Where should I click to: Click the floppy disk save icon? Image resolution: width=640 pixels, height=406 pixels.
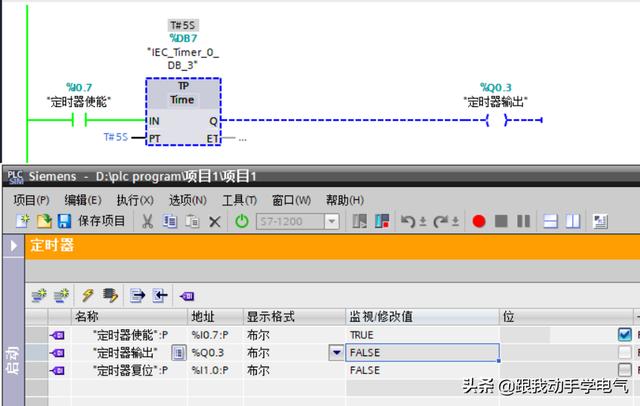[64, 221]
